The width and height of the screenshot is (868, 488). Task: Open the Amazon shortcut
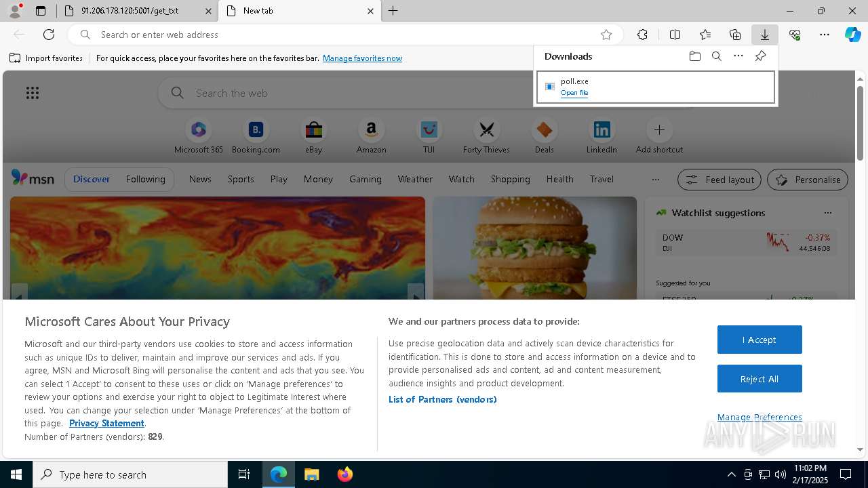coord(371,136)
